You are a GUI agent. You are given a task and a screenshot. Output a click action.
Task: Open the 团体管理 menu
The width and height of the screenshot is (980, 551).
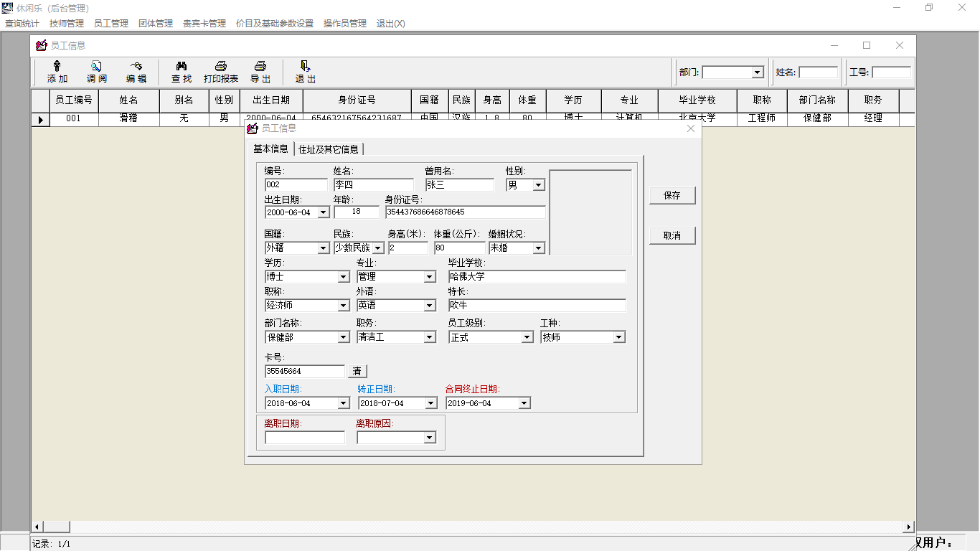[156, 23]
